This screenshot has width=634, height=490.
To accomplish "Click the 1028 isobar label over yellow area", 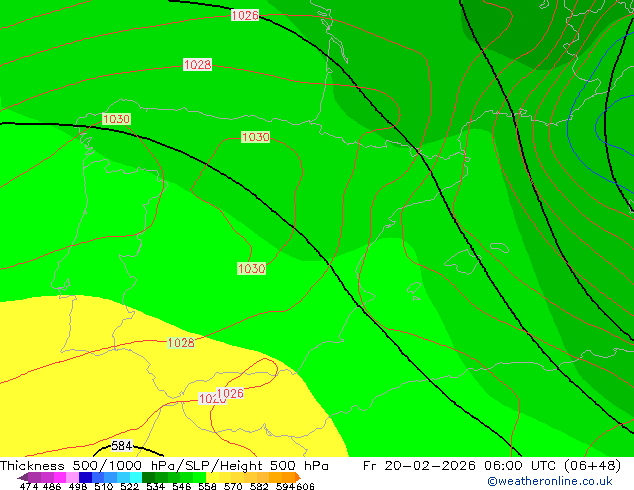I will pyautogui.click(x=181, y=343).
